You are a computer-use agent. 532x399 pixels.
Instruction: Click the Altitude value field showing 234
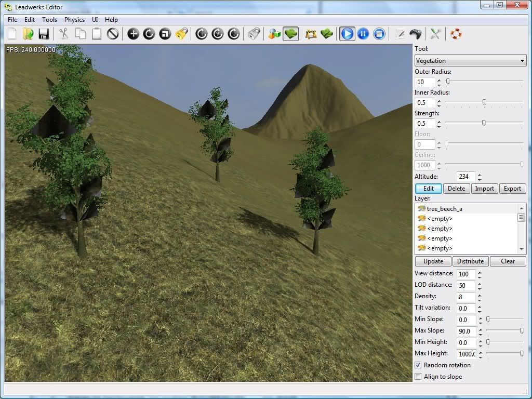466,177
